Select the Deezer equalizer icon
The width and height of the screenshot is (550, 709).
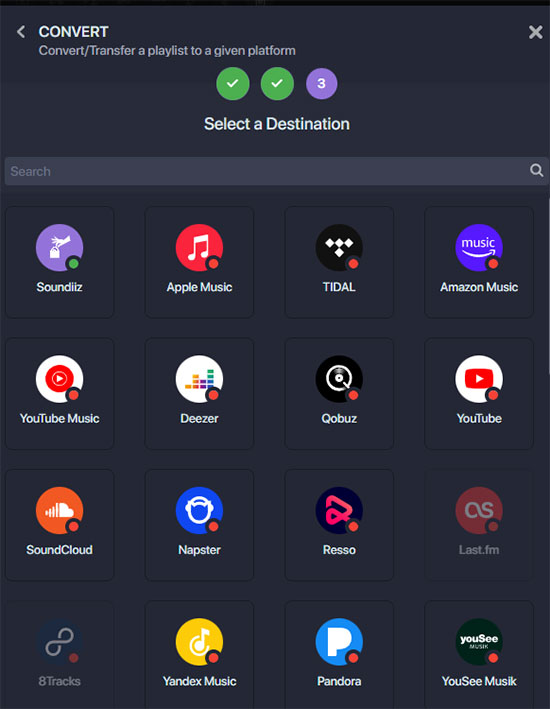click(x=199, y=379)
